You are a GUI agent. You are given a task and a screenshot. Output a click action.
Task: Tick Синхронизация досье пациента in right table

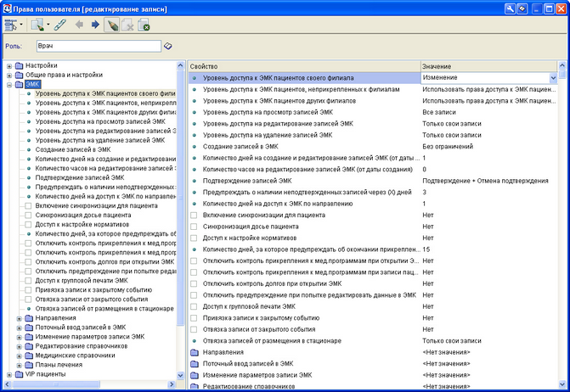194,227
